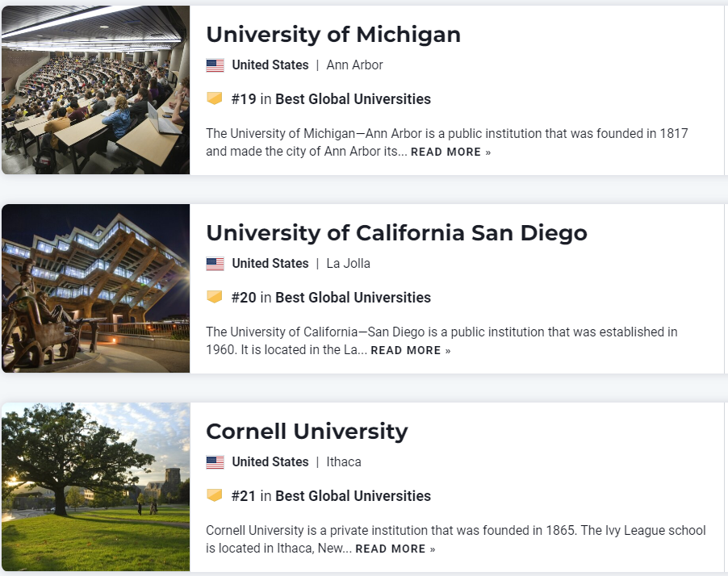Expand Read More for UC San Diego

410,350
